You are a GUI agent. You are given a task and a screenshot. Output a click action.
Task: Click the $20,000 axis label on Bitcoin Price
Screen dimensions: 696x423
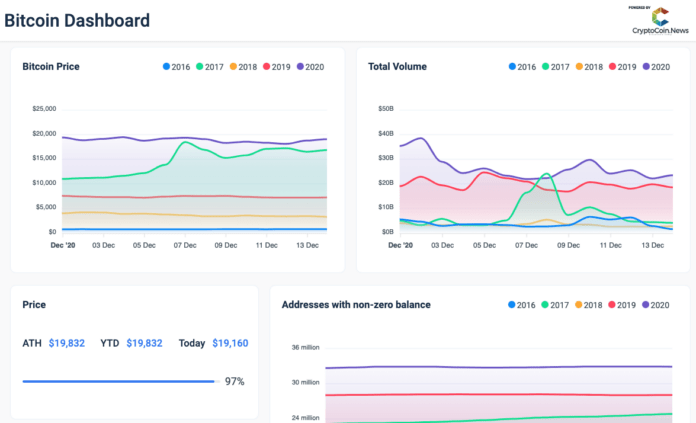44,134
